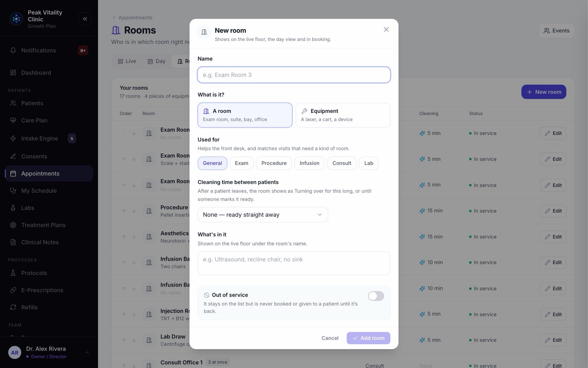The image size is (588, 368).
Task: Move Procedure room down with arrow icon
Action: (134, 211)
